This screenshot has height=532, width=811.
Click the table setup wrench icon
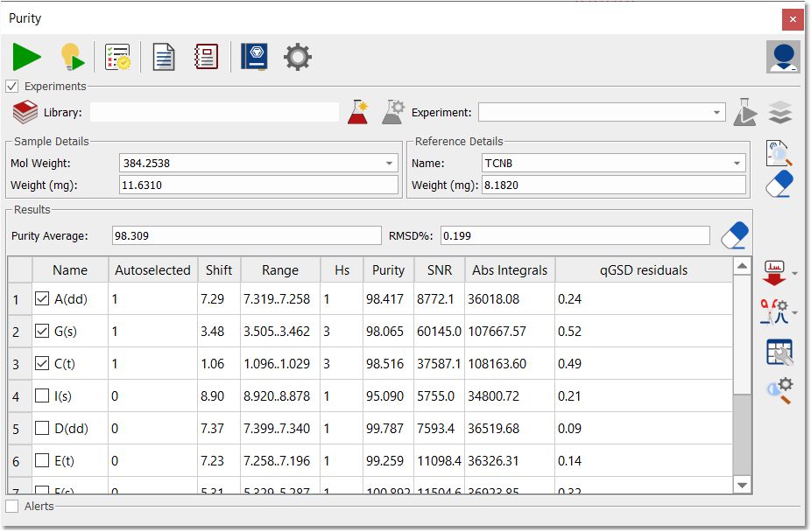(x=779, y=352)
